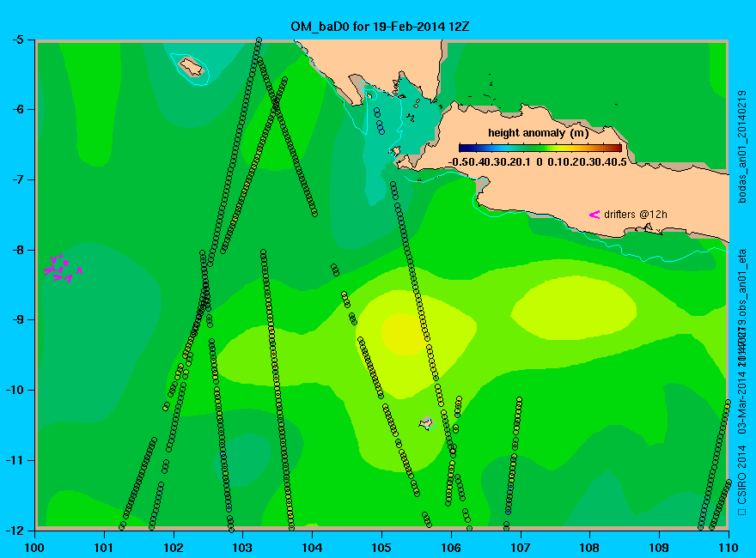
Task: Click the 'height anomaly (m)' label
Action: (538, 132)
